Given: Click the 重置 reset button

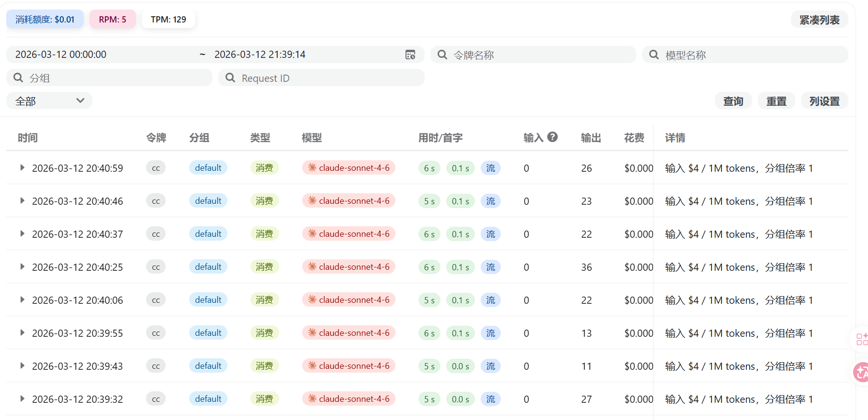Looking at the screenshot, I should pos(776,101).
